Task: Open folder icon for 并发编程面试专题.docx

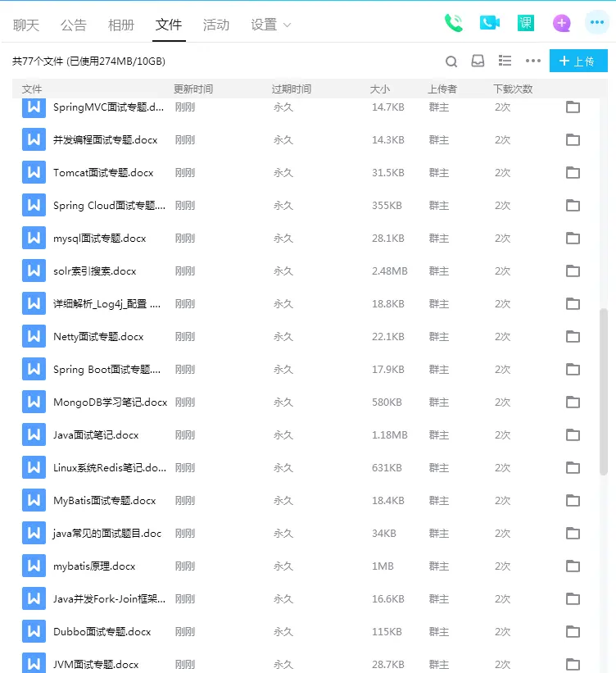Action: [x=573, y=139]
